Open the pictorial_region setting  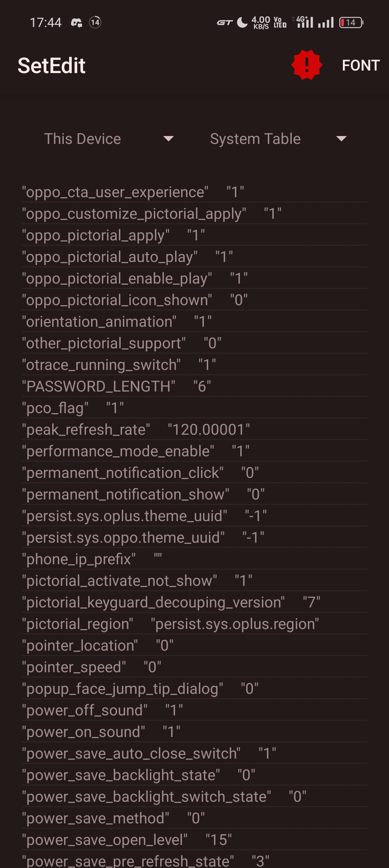click(x=194, y=624)
